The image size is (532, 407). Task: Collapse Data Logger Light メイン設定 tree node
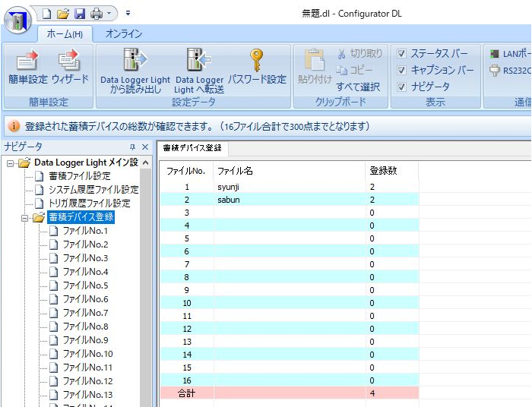coord(11,163)
